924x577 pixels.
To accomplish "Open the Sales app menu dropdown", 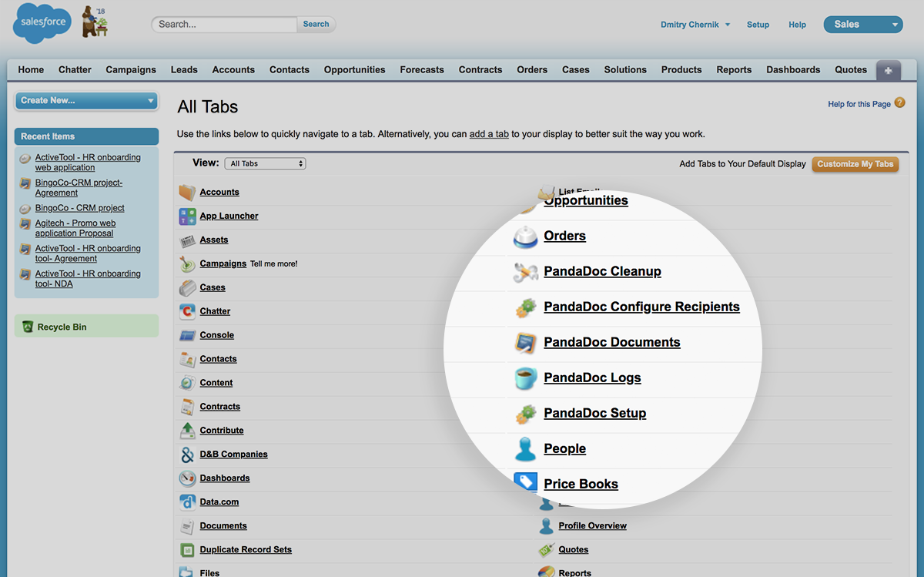I will (862, 25).
